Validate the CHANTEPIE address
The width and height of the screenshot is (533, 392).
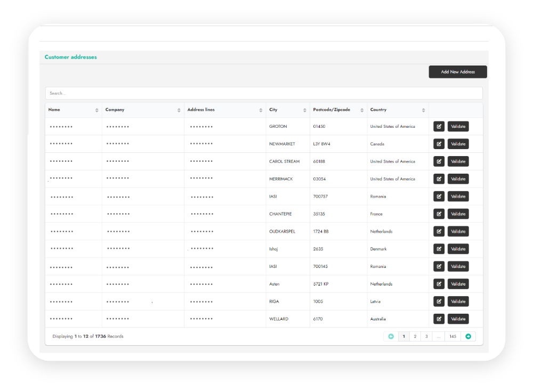458,214
